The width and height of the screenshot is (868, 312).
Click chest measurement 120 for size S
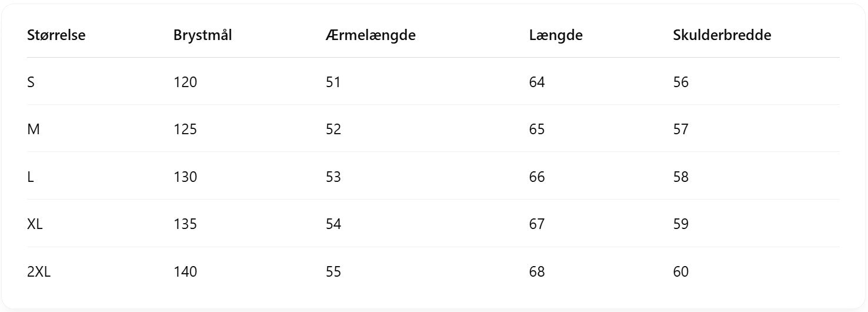[185, 82]
